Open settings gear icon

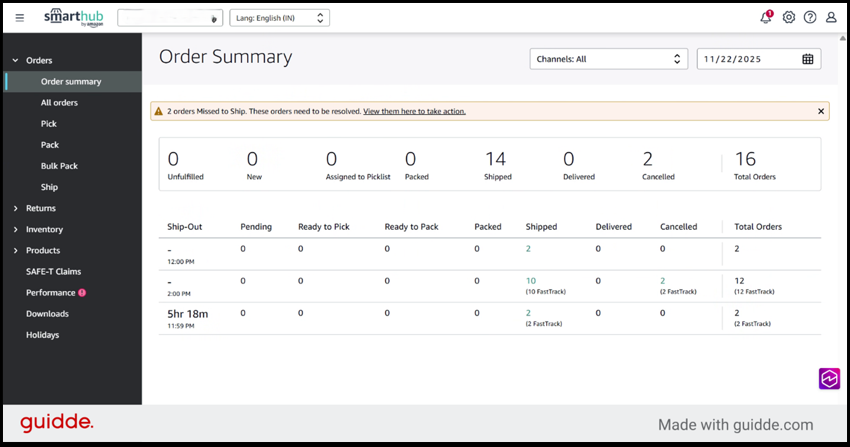click(789, 17)
